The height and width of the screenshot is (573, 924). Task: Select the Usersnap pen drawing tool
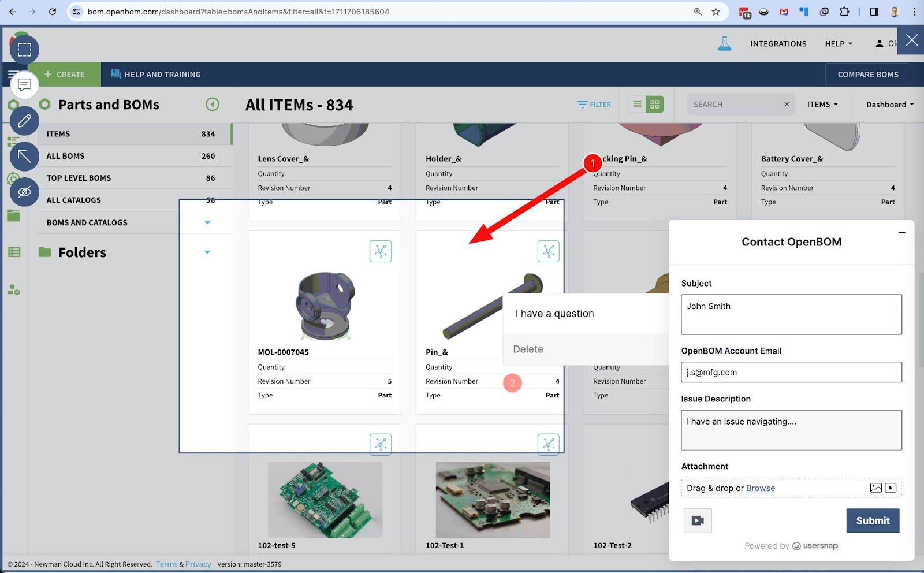(x=24, y=121)
